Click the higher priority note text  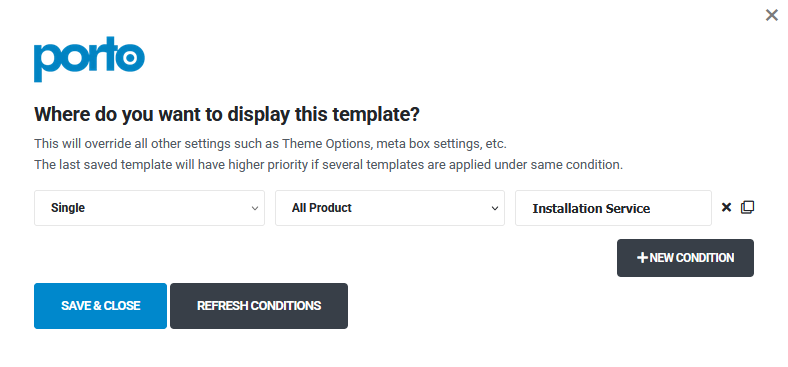tap(329, 164)
